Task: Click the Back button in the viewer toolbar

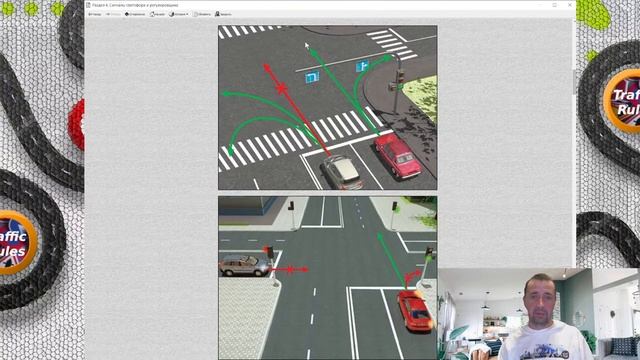Action: [95, 14]
